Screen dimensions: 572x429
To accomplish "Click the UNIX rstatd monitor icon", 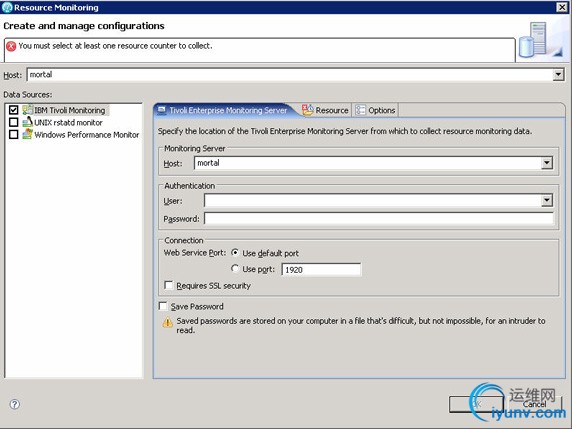I will tap(27, 122).
